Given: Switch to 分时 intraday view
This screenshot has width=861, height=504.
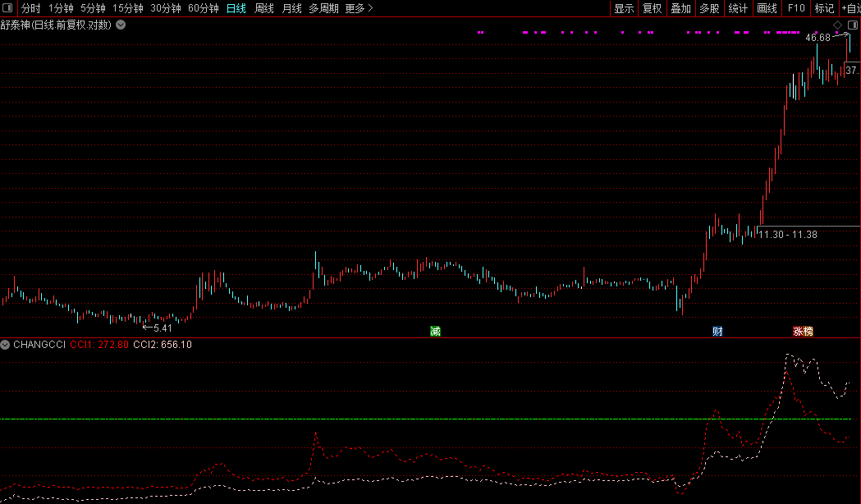Looking at the screenshot, I should pos(30,8).
